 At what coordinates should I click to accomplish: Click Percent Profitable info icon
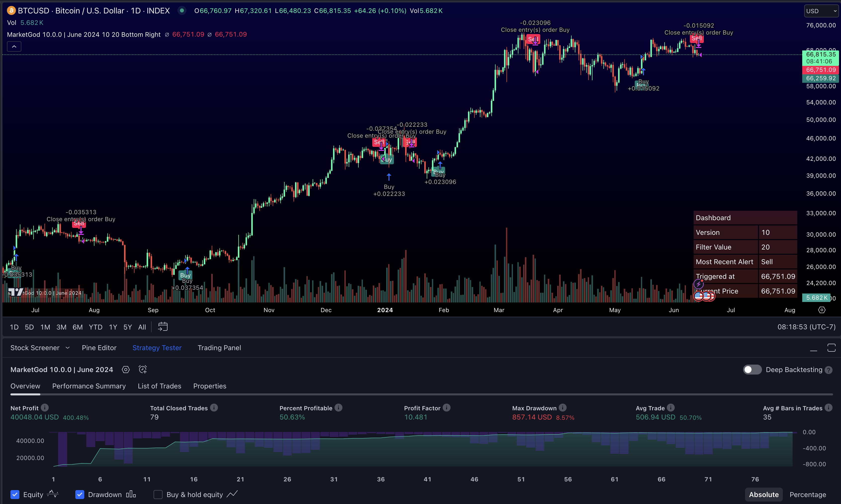point(338,408)
